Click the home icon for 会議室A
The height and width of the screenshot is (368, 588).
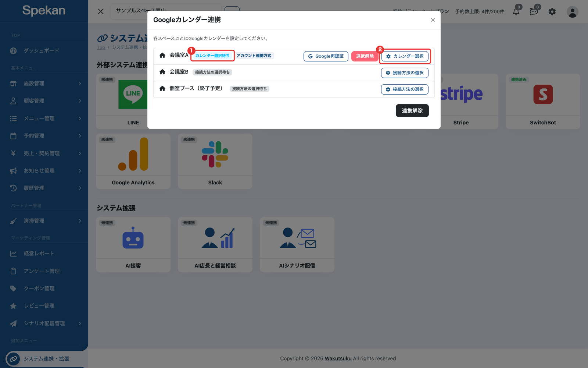tap(162, 55)
